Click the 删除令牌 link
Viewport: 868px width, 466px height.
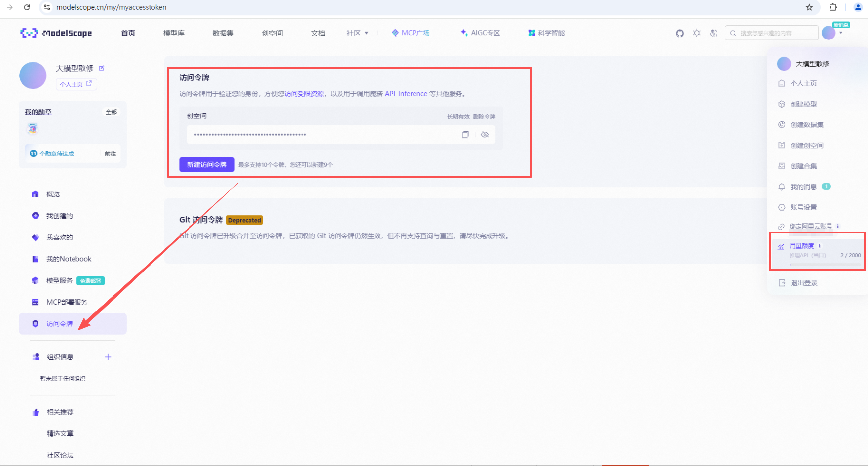point(484,116)
